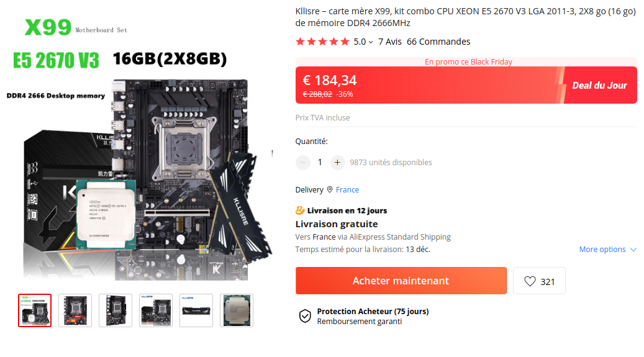Increase quantity with the plus button
This screenshot has height=357, width=644.
[337, 163]
